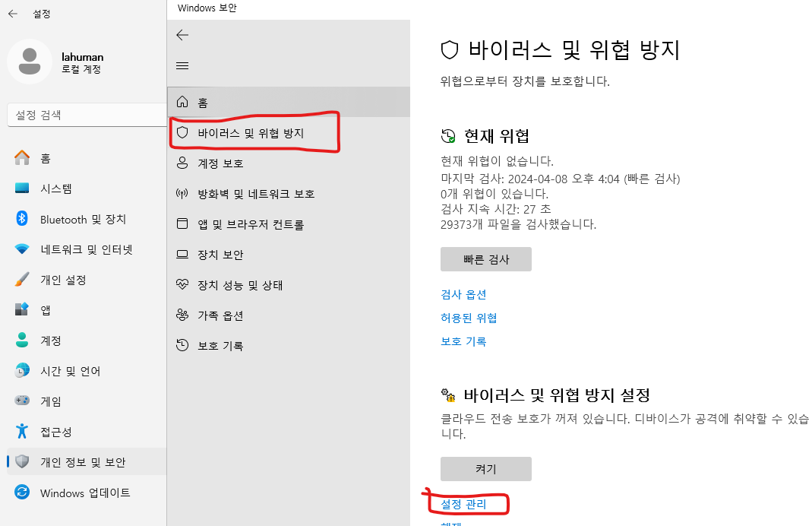The image size is (812, 526).
Task: Click the firewall antenna icon
Action: point(182,193)
